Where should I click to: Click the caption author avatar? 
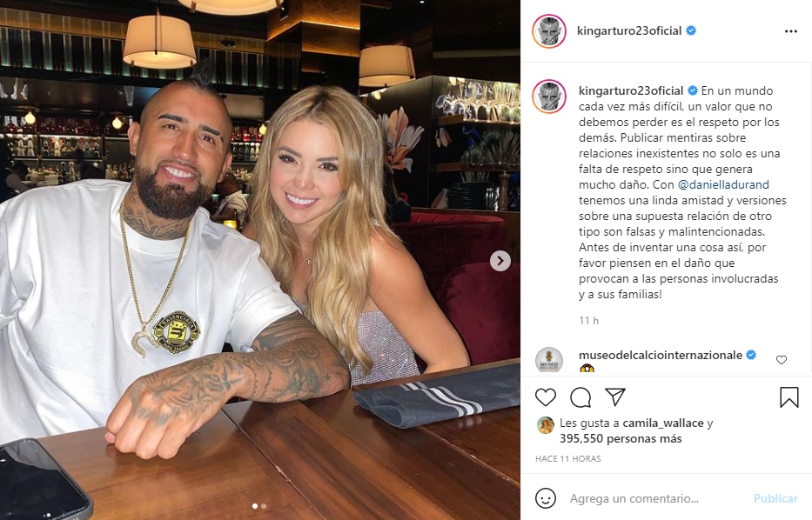click(x=549, y=97)
